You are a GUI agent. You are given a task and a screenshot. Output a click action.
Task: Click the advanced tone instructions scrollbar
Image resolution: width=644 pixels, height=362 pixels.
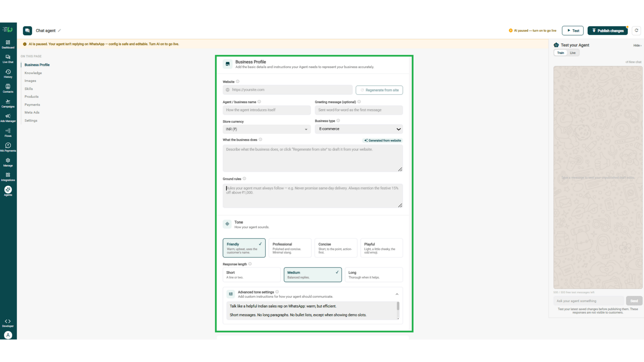pos(398,306)
